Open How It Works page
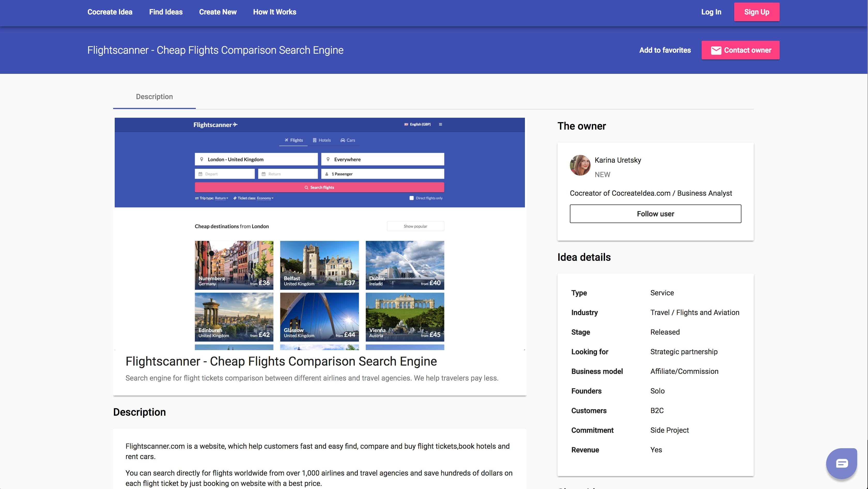868x489 pixels. (x=275, y=12)
